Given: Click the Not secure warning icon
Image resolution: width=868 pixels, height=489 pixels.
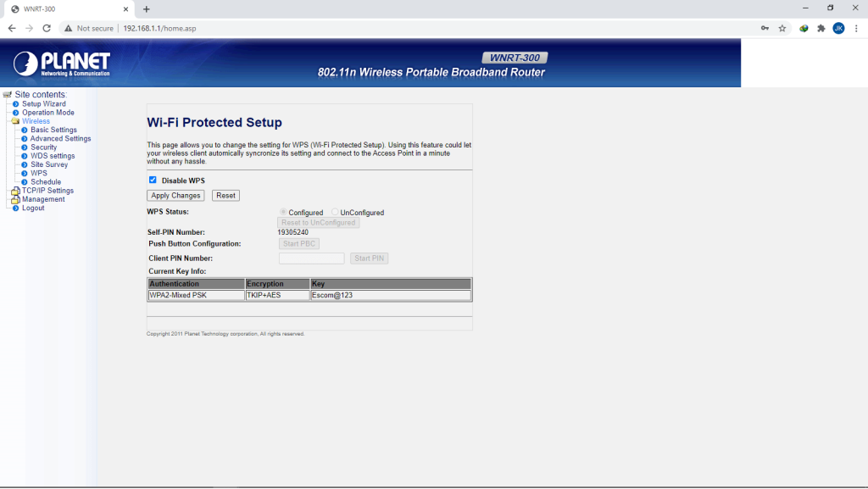Looking at the screenshot, I should (68, 28).
